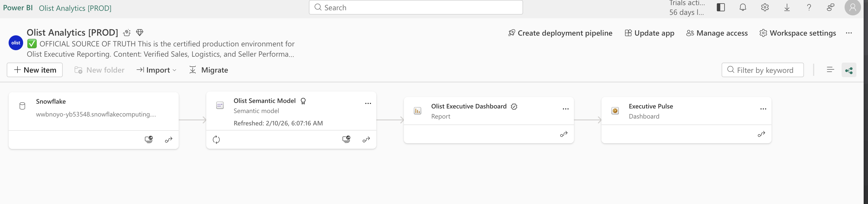Open the settings gear in the header

pyautogui.click(x=765, y=8)
